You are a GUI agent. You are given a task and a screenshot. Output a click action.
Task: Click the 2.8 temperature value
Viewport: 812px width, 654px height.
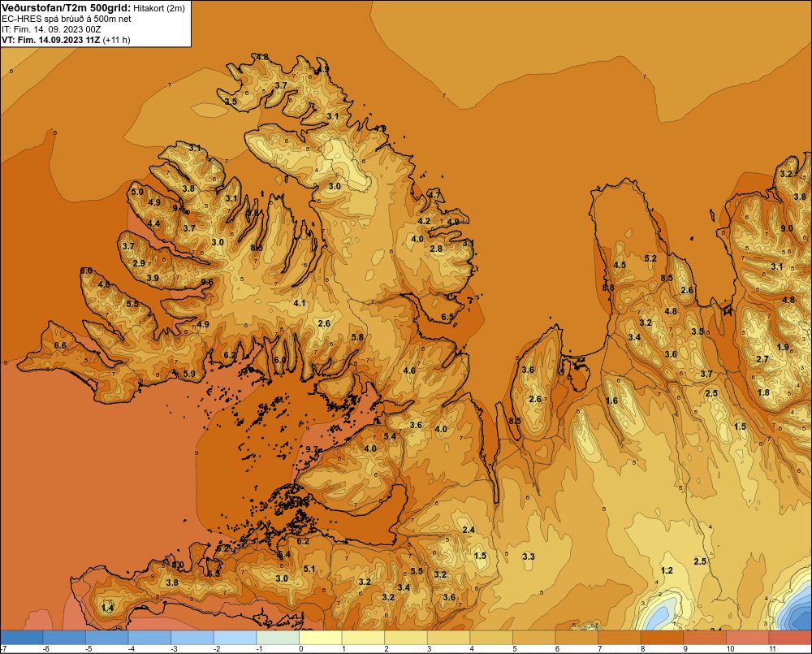(x=436, y=249)
